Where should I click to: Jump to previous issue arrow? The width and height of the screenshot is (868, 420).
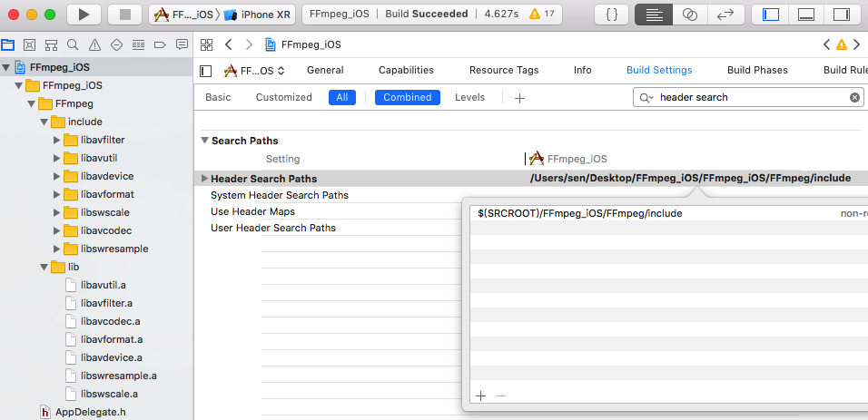pyautogui.click(x=826, y=44)
